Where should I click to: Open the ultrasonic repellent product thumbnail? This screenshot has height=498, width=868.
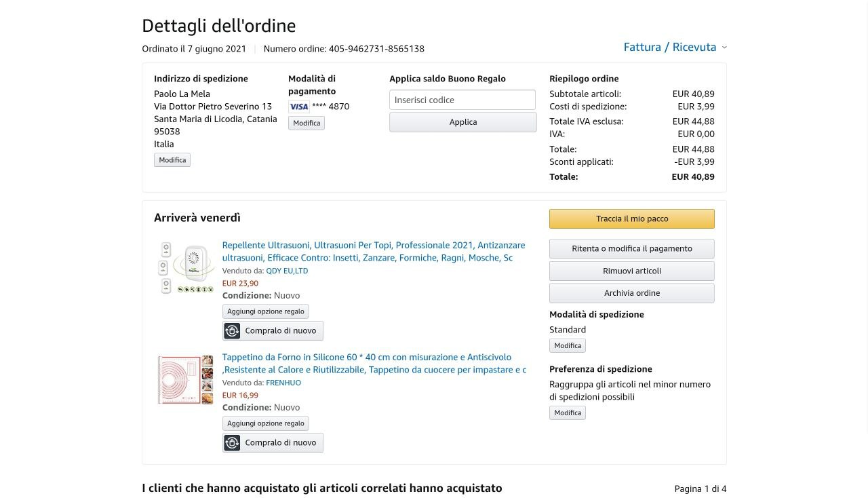(x=185, y=268)
